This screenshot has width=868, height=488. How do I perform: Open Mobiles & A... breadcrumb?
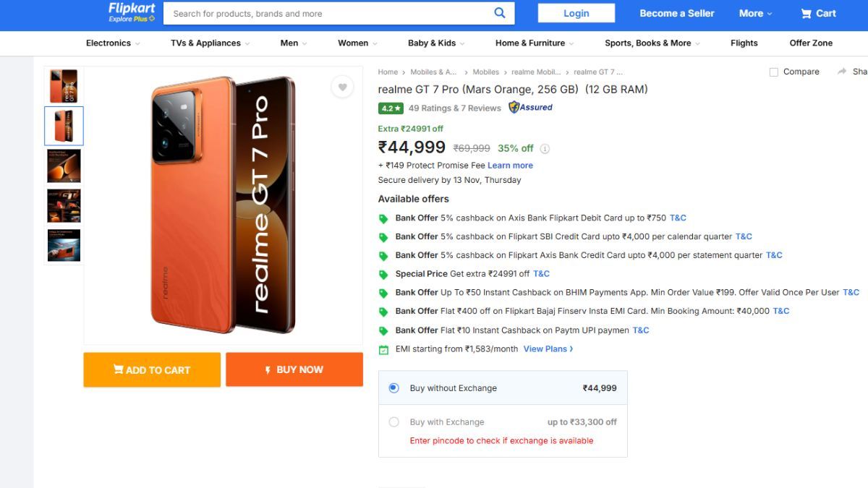433,72
